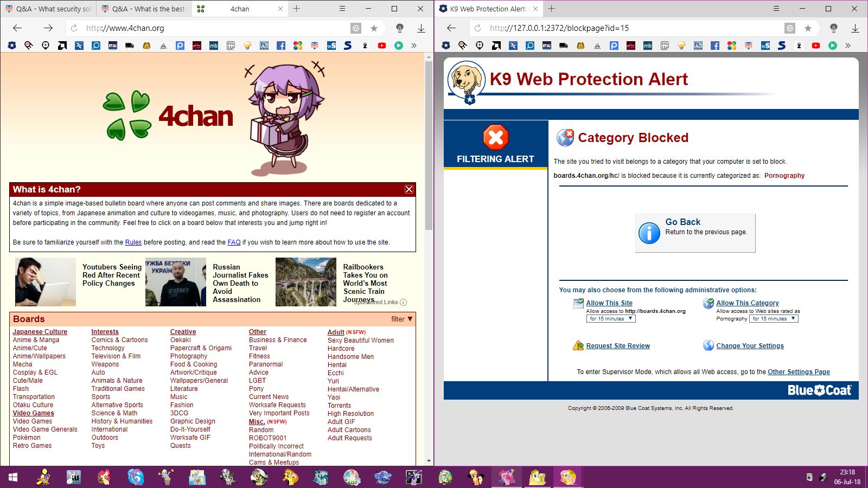
Task: Click the AMD bookmark in the 4chan window
Action: [x=62, y=46]
